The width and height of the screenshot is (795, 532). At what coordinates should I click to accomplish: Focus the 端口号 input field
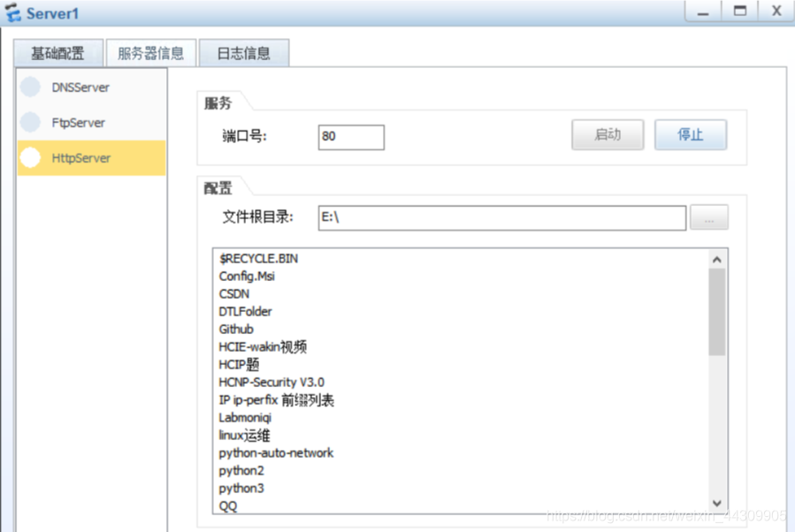[x=351, y=137]
